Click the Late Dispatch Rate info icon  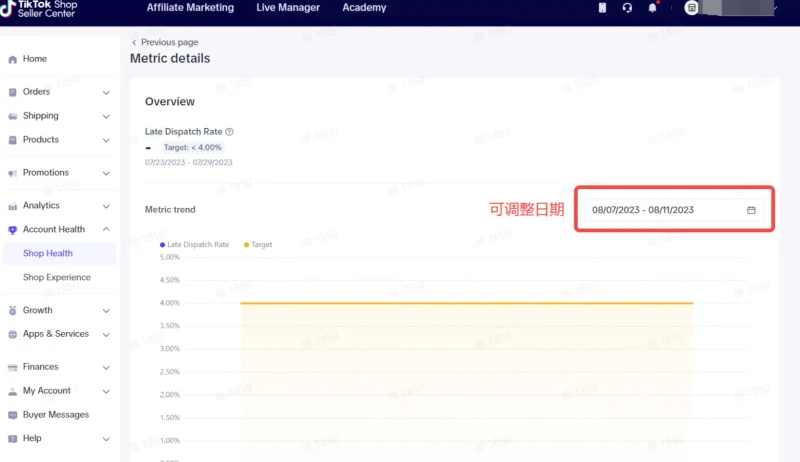pyautogui.click(x=230, y=132)
